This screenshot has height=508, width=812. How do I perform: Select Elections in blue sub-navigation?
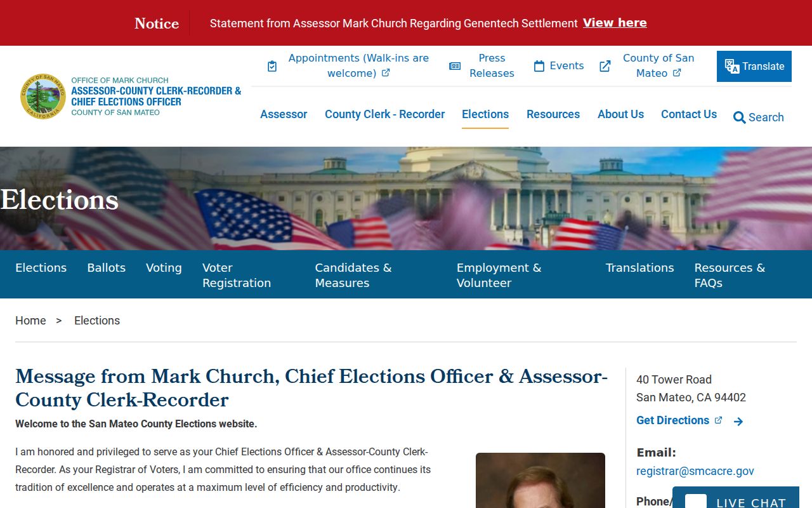41,268
